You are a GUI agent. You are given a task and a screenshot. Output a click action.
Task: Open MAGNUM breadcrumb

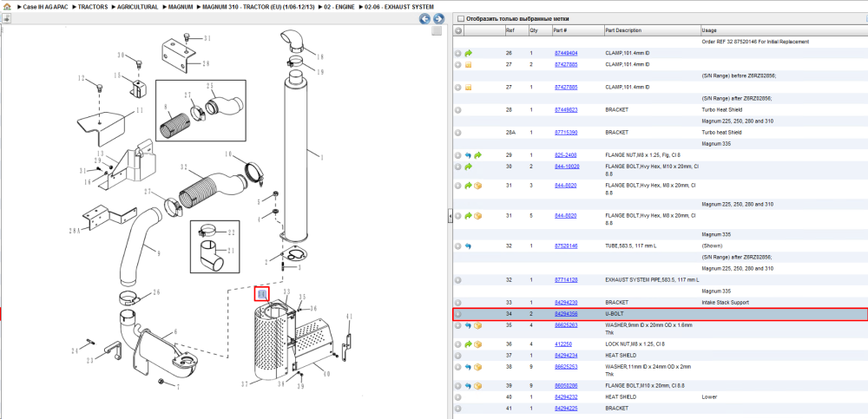[181, 7]
